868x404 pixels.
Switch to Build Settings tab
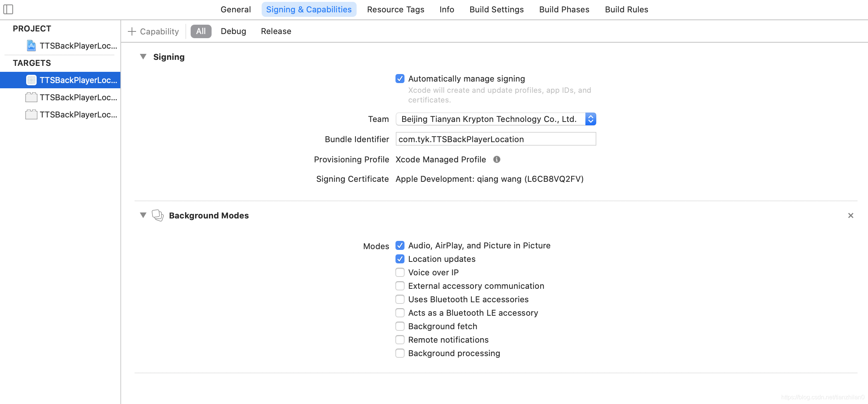[496, 9]
